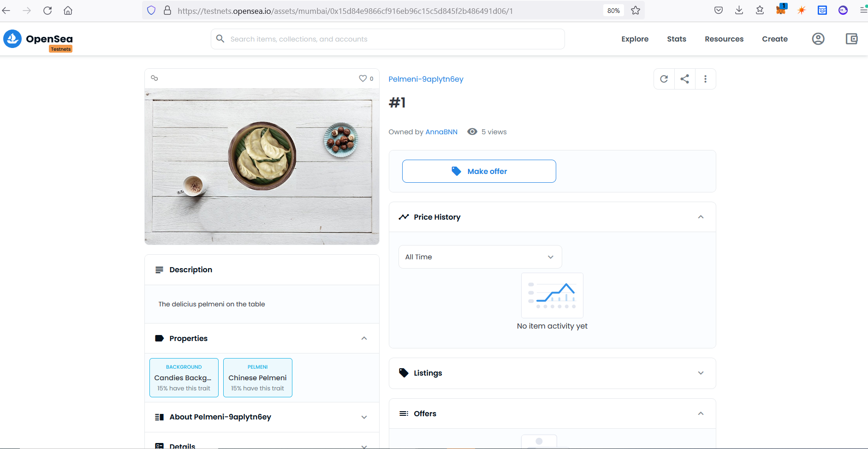Click the Description section header
The height and width of the screenshot is (449, 868).
tap(262, 270)
